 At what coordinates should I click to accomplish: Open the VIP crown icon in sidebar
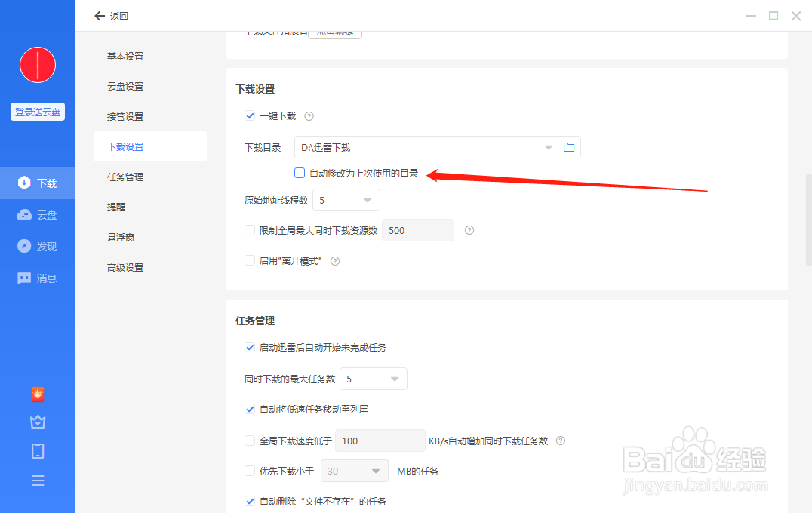(x=38, y=422)
